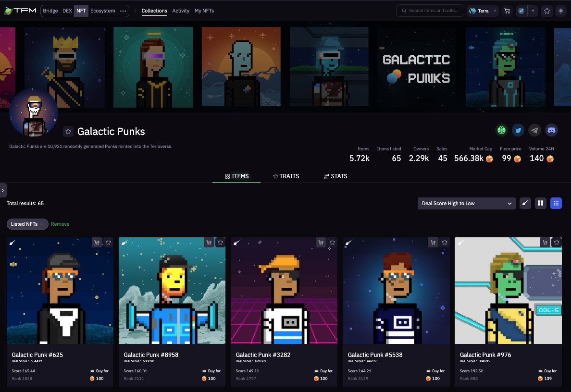The height and width of the screenshot is (392, 571).
Task: Favorite Galactic Punk #5538 with the star
Action: tap(444, 243)
